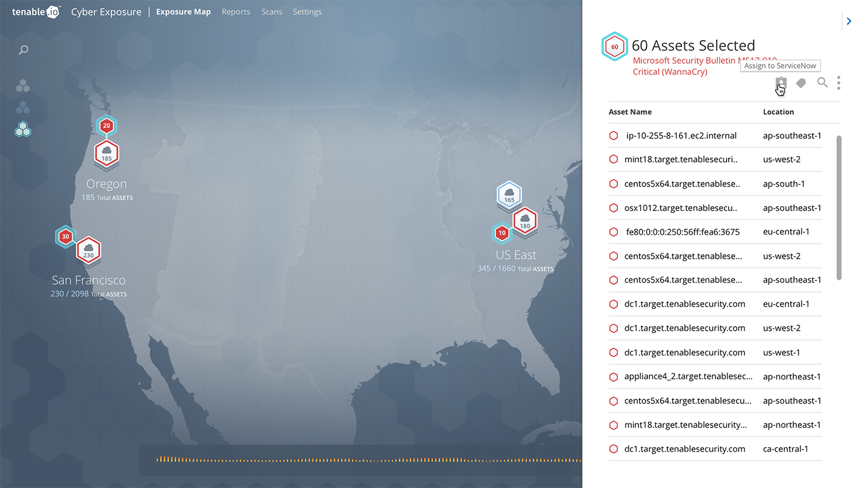Click the search magnifier in left sidebar
Screen dimensions: 868x488
[24, 50]
